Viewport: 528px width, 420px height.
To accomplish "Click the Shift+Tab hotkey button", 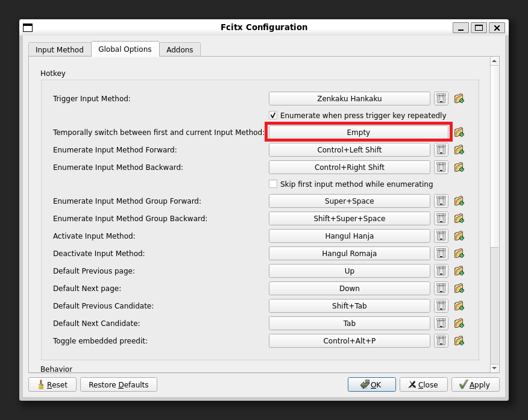I will coord(350,306).
